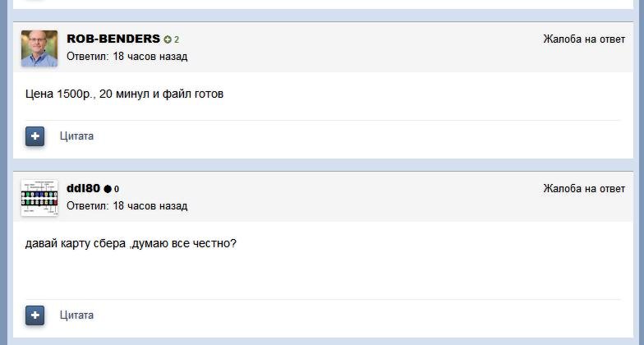Viewport: 644px width, 345px height.
Task: Click ROB-BENDERS reply timestamp 18 часов назад
Action: (x=149, y=56)
